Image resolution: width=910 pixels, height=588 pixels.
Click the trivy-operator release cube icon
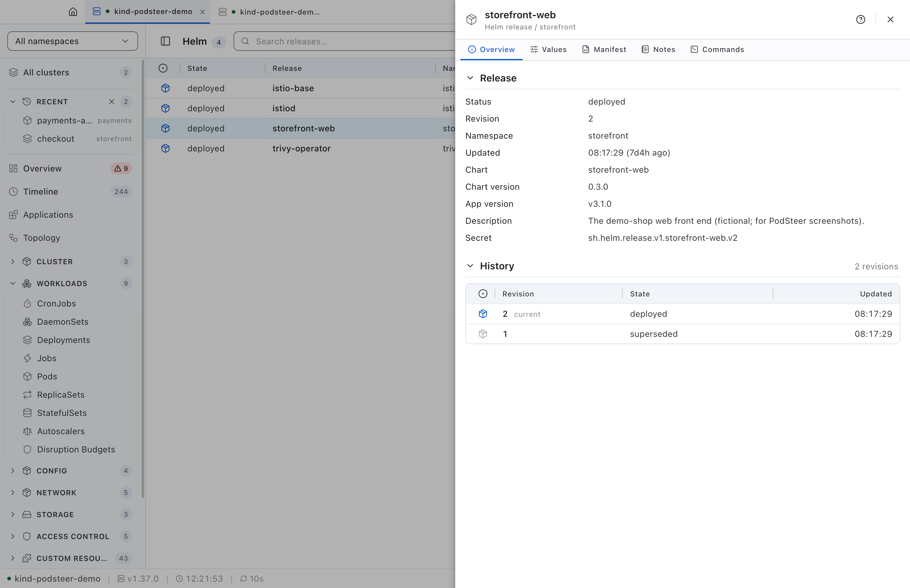pyautogui.click(x=165, y=149)
